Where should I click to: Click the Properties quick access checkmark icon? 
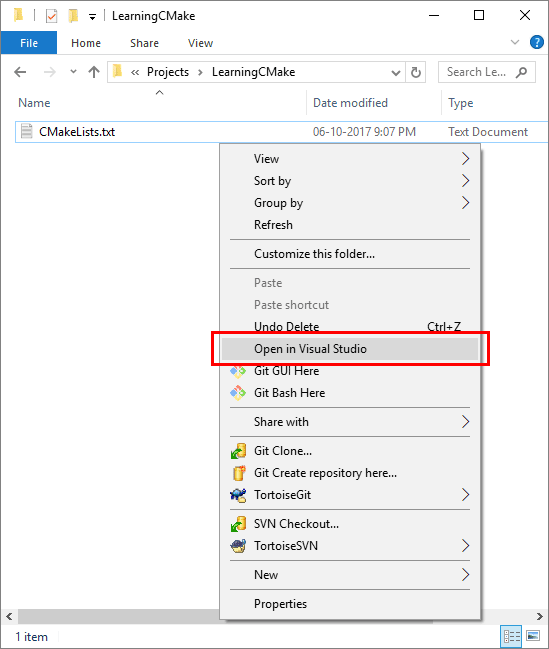click(51, 16)
